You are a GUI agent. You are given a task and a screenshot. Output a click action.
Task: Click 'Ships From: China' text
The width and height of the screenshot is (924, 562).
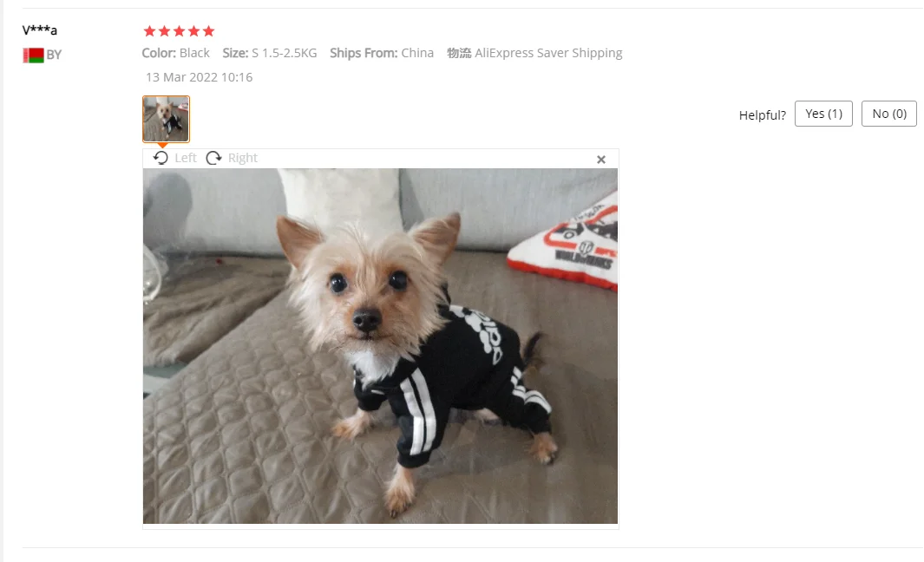tap(381, 53)
